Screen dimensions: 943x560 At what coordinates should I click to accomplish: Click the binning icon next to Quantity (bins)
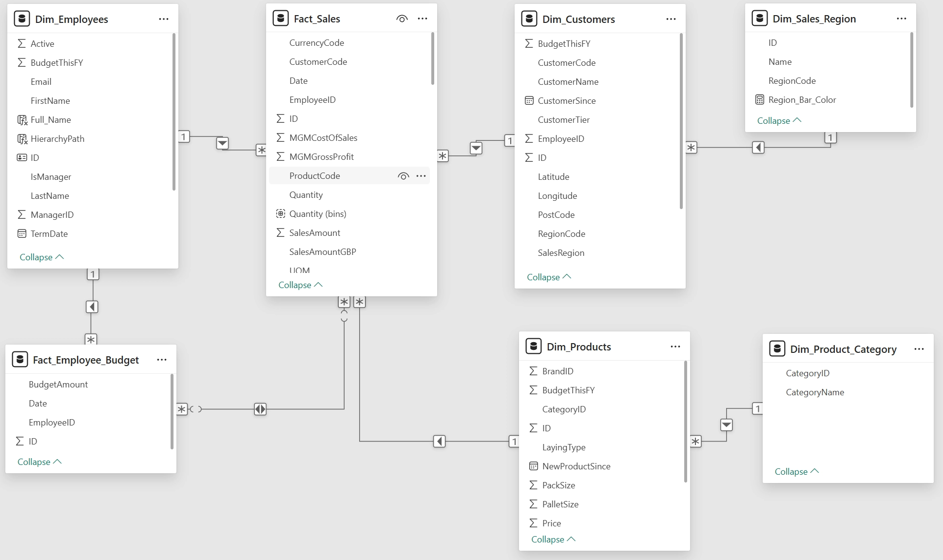click(281, 213)
